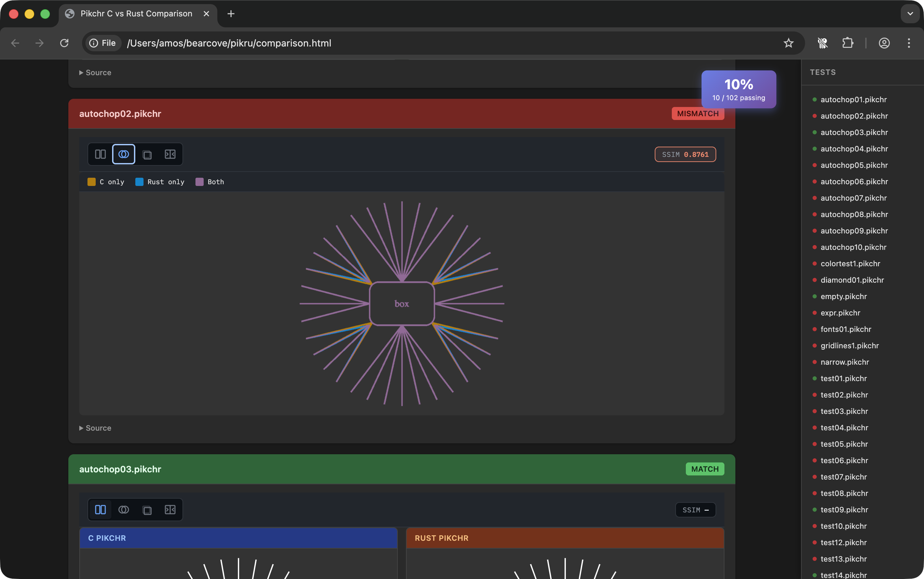Select the side-by-side comparison view icon
Image resolution: width=924 pixels, height=579 pixels.
100,154
